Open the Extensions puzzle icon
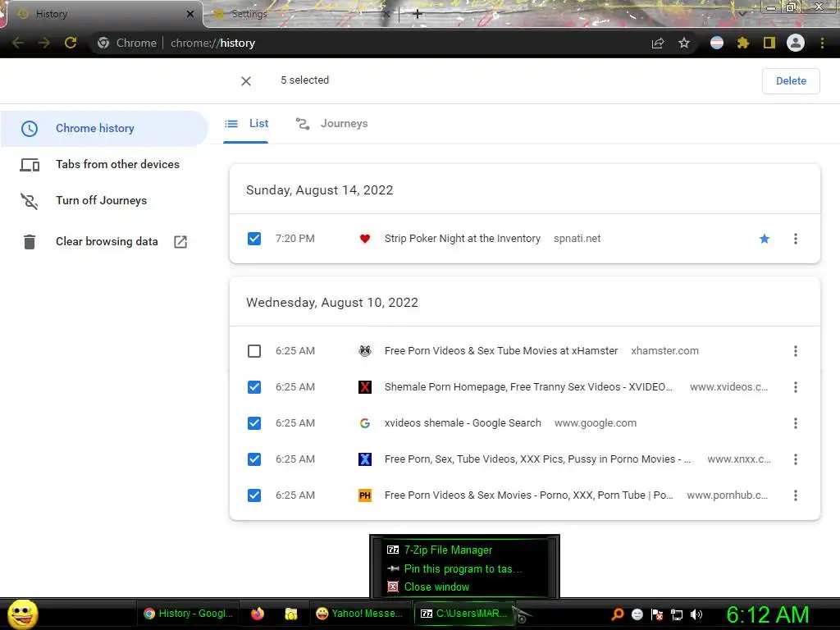The width and height of the screenshot is (840, 630). pos(742,43)
